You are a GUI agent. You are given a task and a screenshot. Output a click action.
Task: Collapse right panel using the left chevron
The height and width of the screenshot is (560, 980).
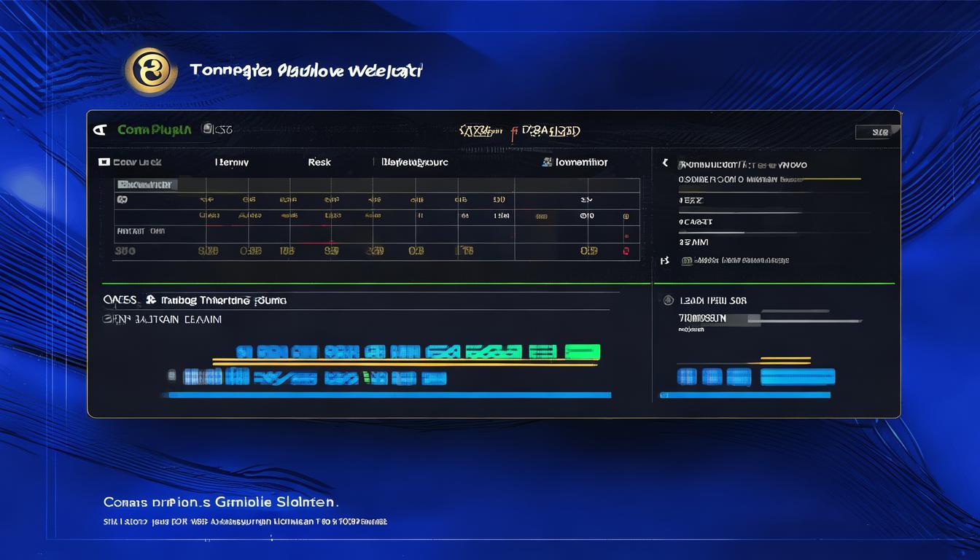[x=664, y=164]
